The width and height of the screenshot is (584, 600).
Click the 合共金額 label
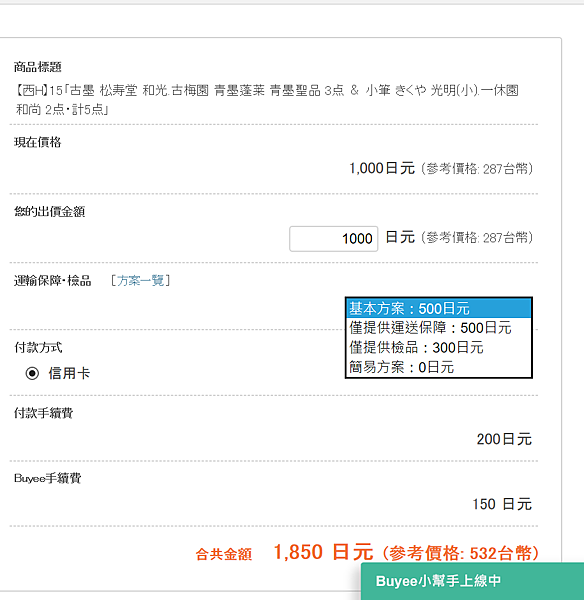click(223, 554)
